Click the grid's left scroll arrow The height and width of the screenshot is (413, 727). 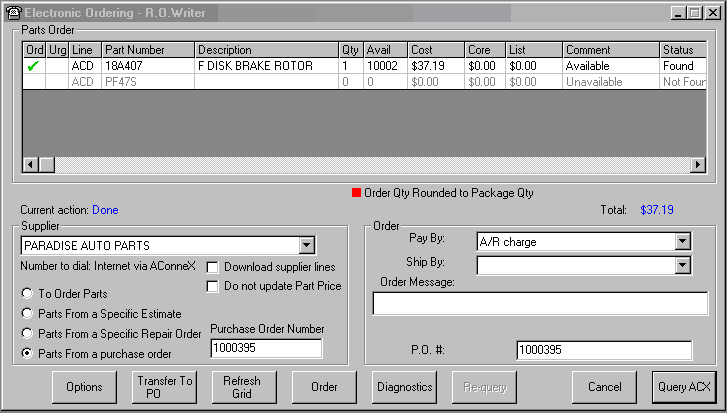(x=29, y=164)
